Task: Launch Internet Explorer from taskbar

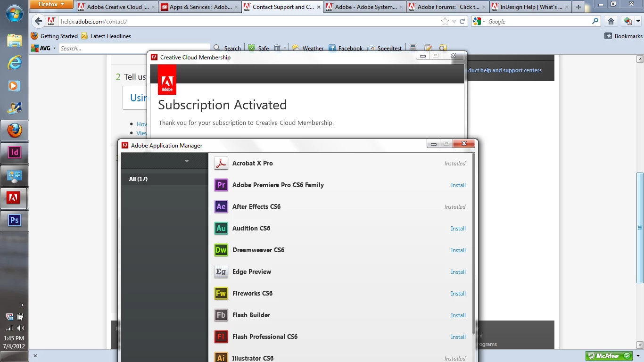Action: click(15, 63)
